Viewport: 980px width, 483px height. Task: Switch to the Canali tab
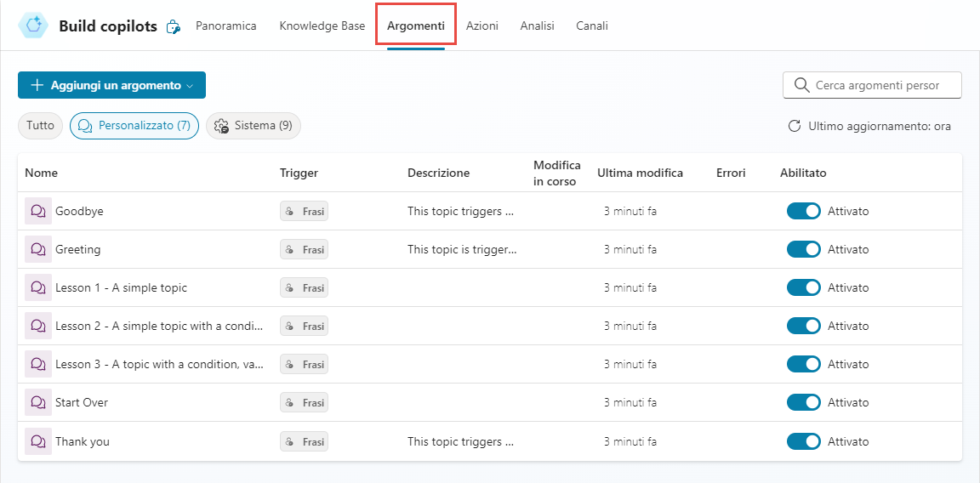coord(592,26)
